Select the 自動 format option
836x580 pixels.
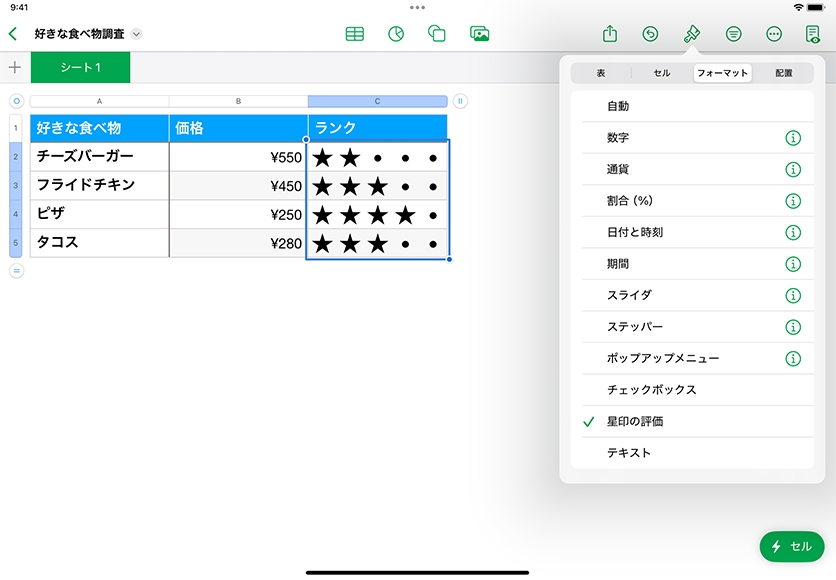coord(618,106)
